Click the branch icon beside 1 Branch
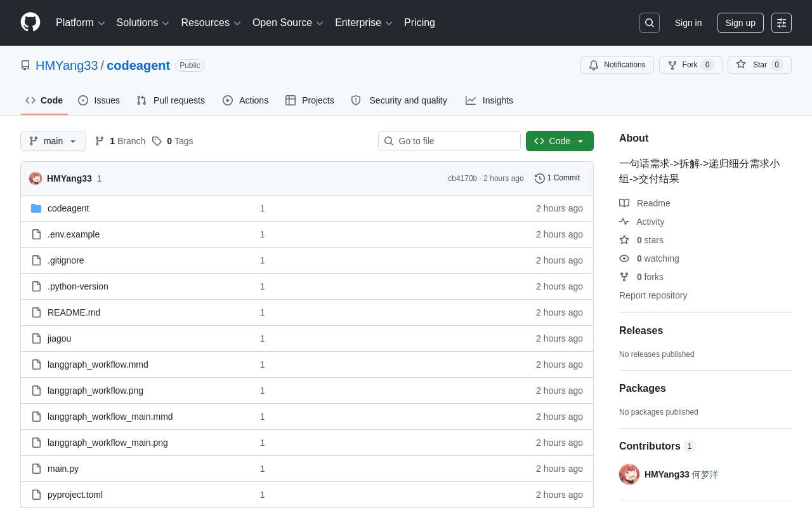The image size is (812, 508). click(x=100, y=141)
